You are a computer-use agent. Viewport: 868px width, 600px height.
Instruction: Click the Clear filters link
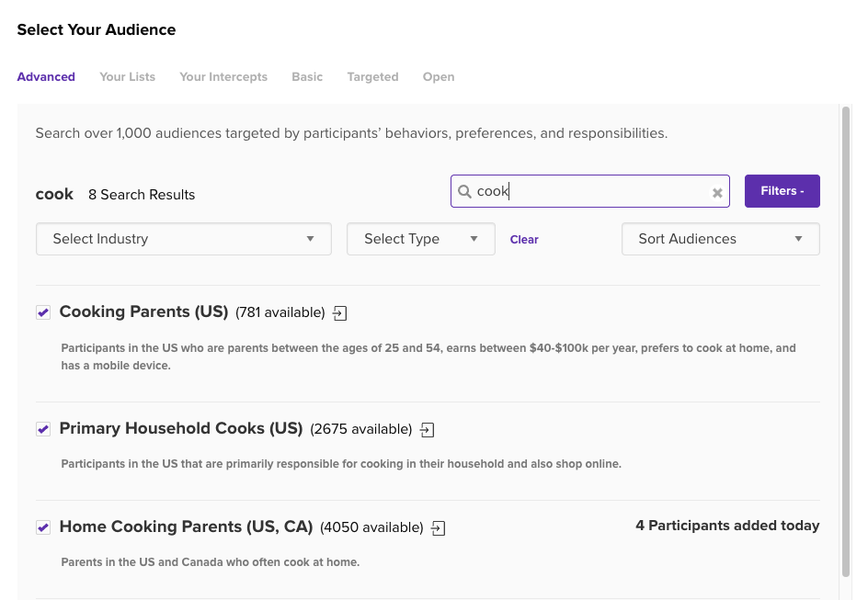[524, 240]
